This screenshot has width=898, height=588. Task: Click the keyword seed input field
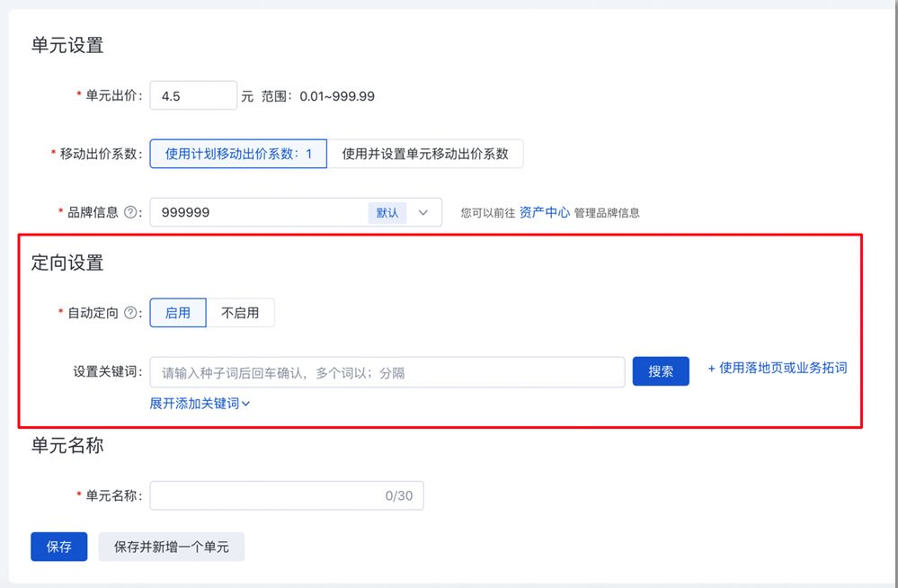pos(387,371)
